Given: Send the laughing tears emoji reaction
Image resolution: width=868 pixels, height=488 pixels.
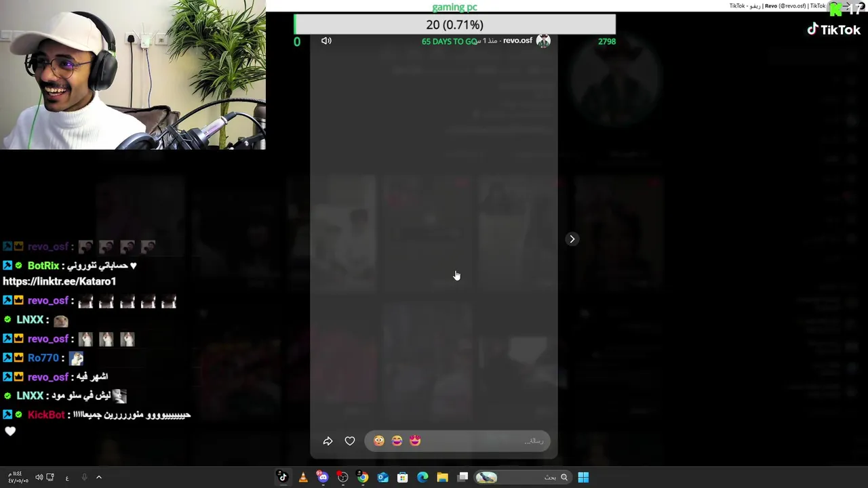Looking at the screenshot, I should 397,441.
